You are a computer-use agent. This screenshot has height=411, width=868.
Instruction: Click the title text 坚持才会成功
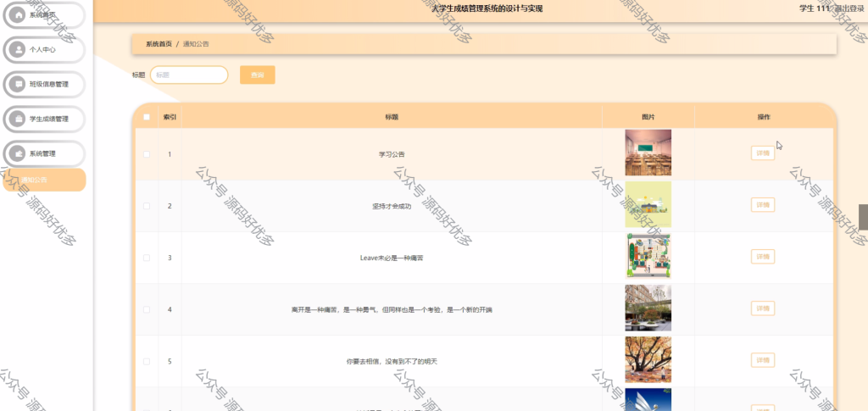tap(392, 206)
